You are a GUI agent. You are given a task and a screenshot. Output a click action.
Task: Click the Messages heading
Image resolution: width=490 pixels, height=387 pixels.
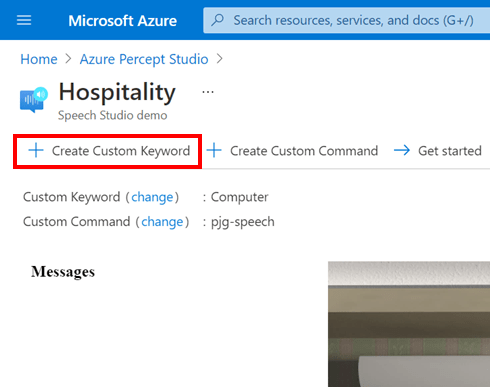(x=63, y=272)
